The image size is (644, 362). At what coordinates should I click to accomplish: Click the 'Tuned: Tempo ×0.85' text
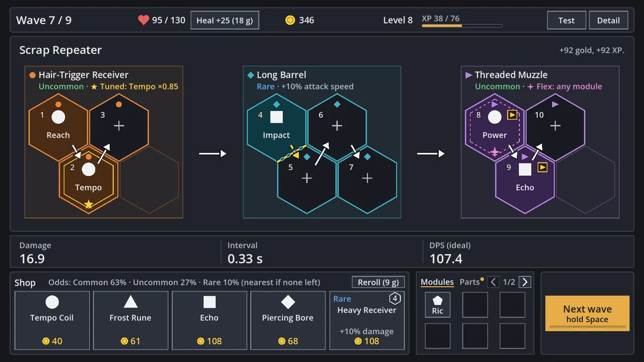tap(139, 86)
